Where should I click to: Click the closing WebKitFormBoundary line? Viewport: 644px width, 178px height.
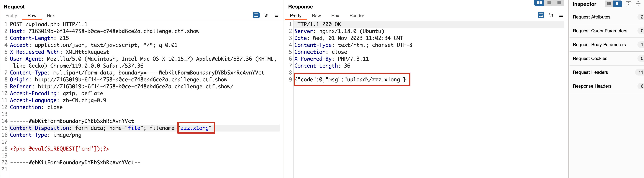click(75, 162)
